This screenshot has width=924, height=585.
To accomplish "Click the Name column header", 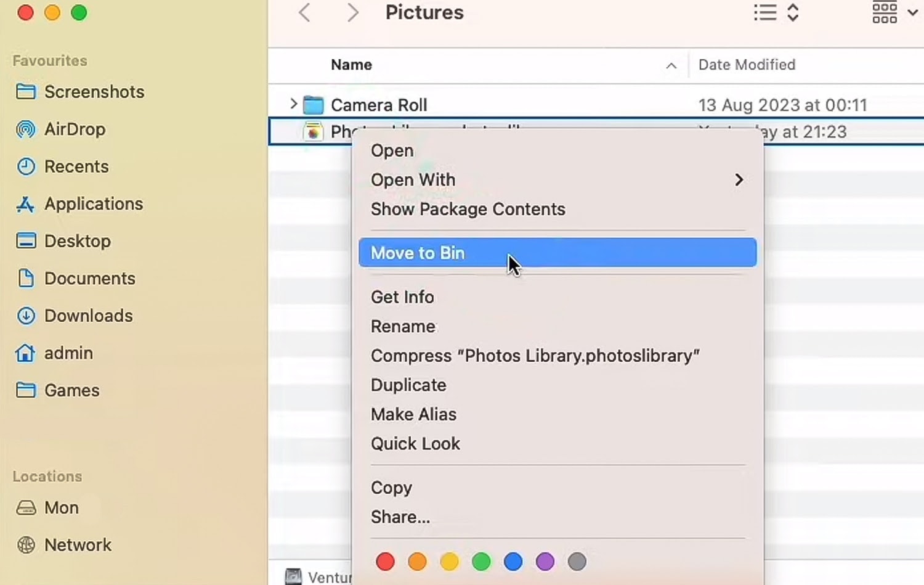I will click(352, 65).
